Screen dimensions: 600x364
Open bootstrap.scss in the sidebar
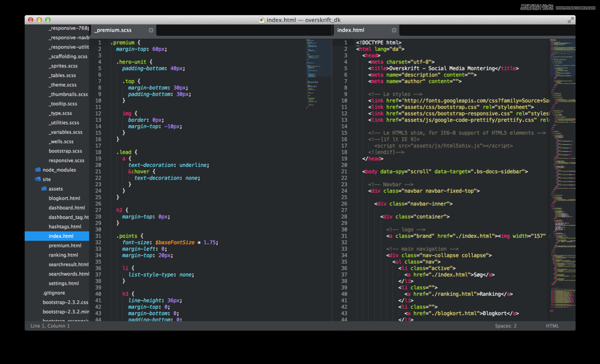(x=65, y=151)
